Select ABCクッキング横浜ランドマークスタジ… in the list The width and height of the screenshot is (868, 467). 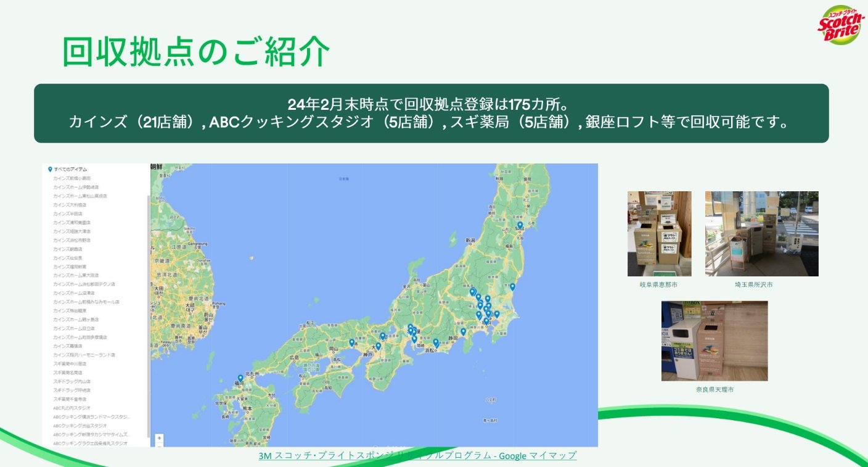(92, 416)
